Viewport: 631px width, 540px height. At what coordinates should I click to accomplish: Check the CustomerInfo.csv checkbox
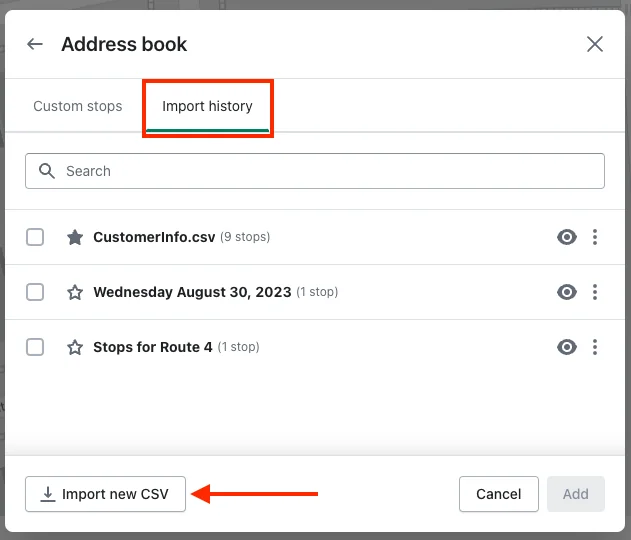pyautogui.click(x=35, y=237)
